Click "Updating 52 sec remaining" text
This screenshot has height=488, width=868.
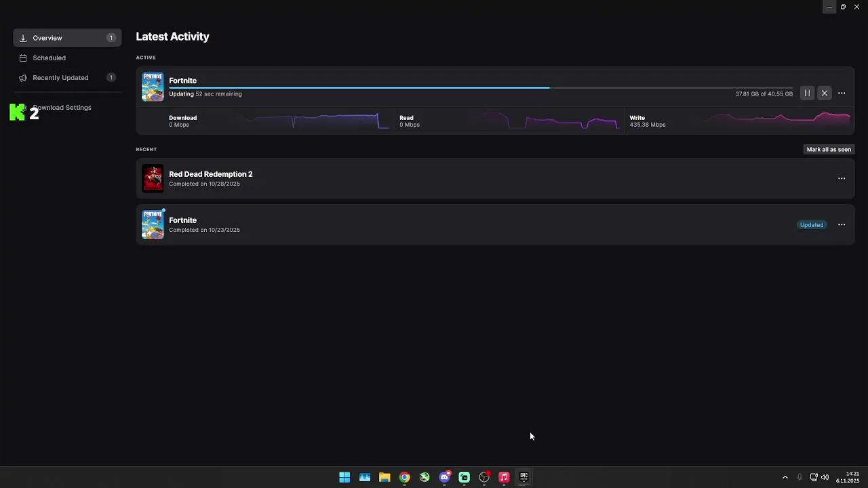205,94
